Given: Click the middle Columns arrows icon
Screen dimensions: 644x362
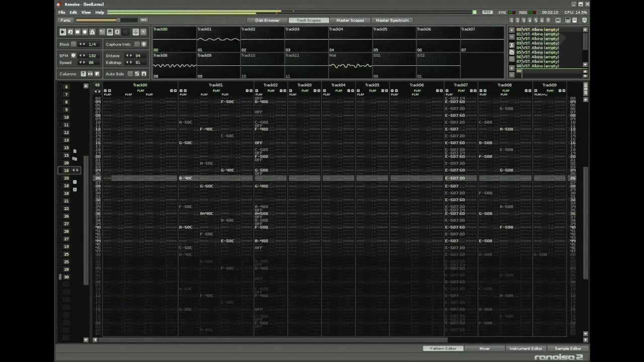Looking at the screenshot, I should tap(90, 74).
